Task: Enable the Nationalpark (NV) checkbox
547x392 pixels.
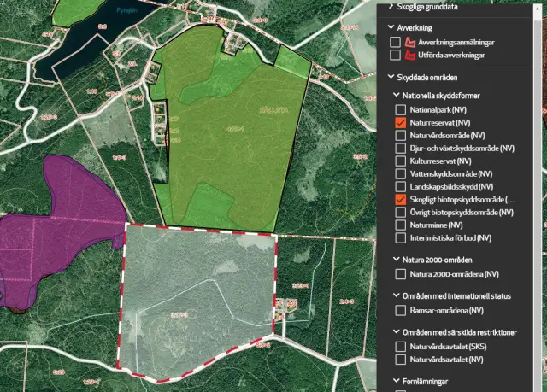Action: (401, 110)
